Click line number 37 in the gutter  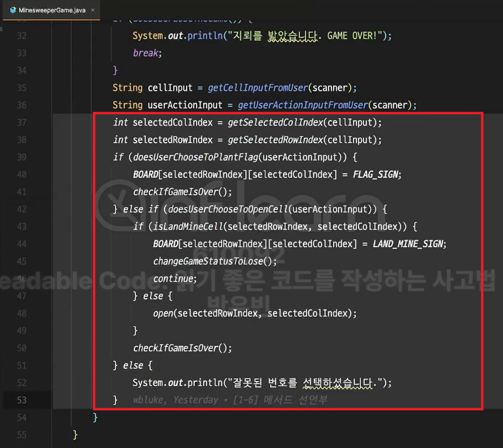22,123
